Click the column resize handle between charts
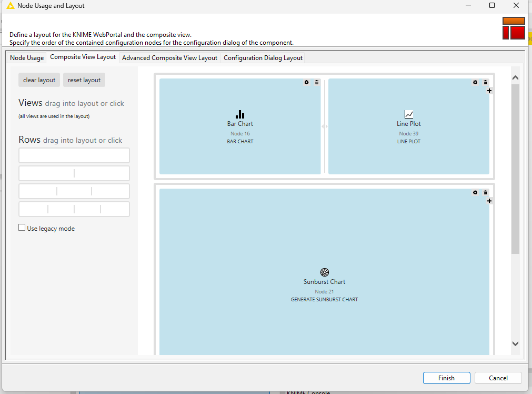Image resolution: width=532 pixels, height=394 pixels. pyautogui.click(x=325, y=126)
